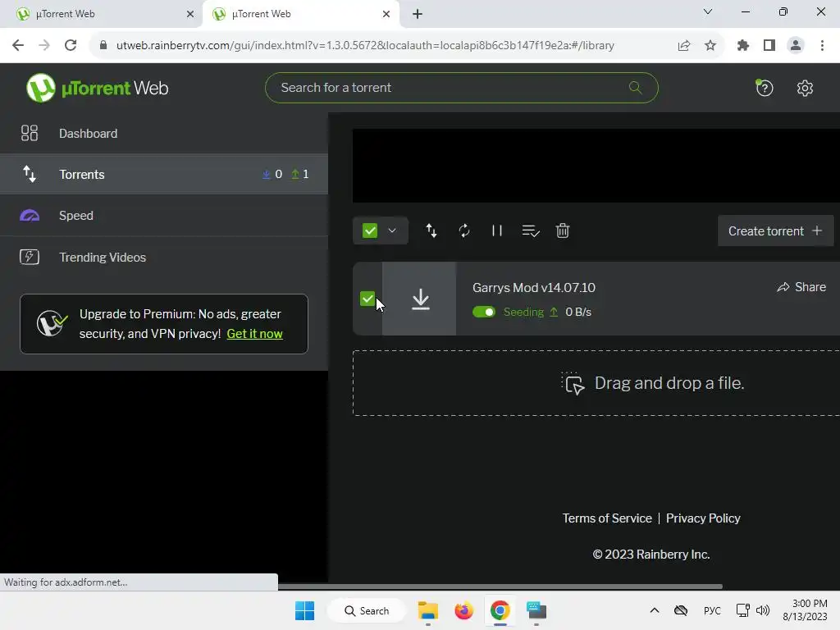Viewport: 840px width, 630px height.
Task: Open Windows Start menu
Action: click(x=305, y=610)
